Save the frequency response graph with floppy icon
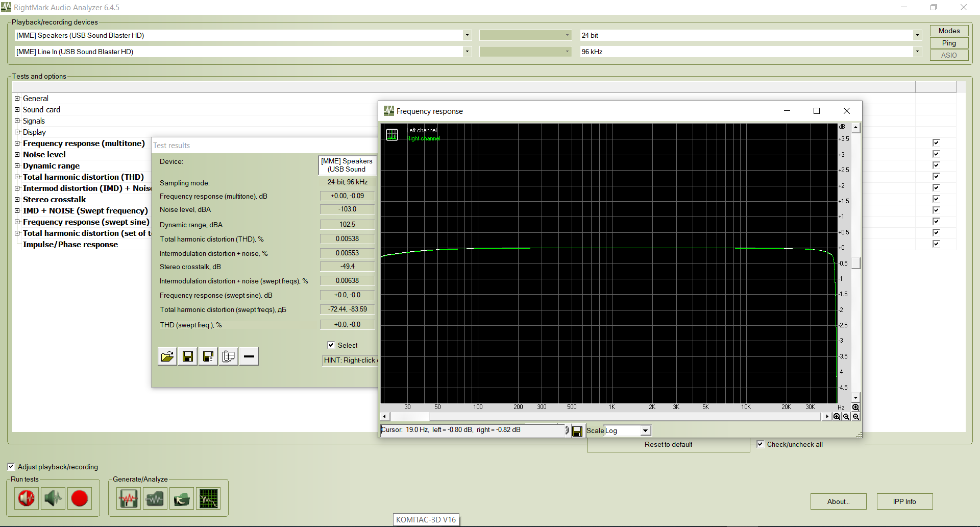Viewport: 980px width, 527px height. [577, 432]
